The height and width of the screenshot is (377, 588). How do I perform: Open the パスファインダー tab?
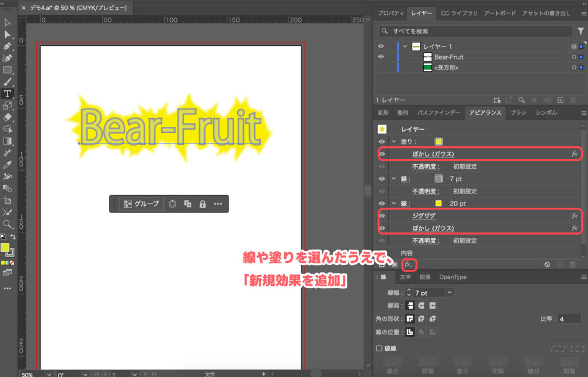click(x=436, y=113)
